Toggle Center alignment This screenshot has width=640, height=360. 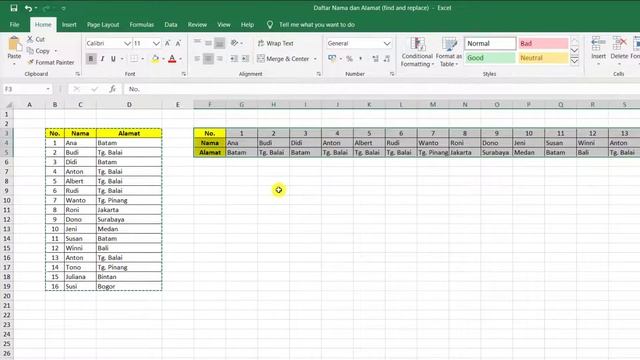(x=208, y=59)
